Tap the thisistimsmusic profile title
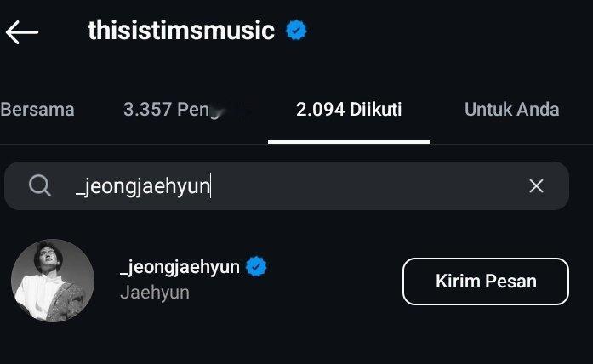Screen dimensions: 593x364 pyautogui.click(x=181, y=31)
